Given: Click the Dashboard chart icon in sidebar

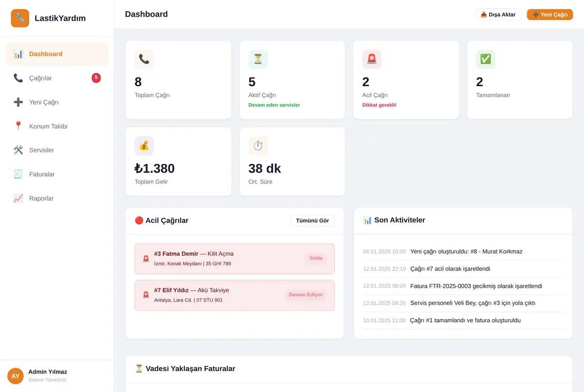Looking at the screenshot, I should pyautogui.click(x=18, y=54).
